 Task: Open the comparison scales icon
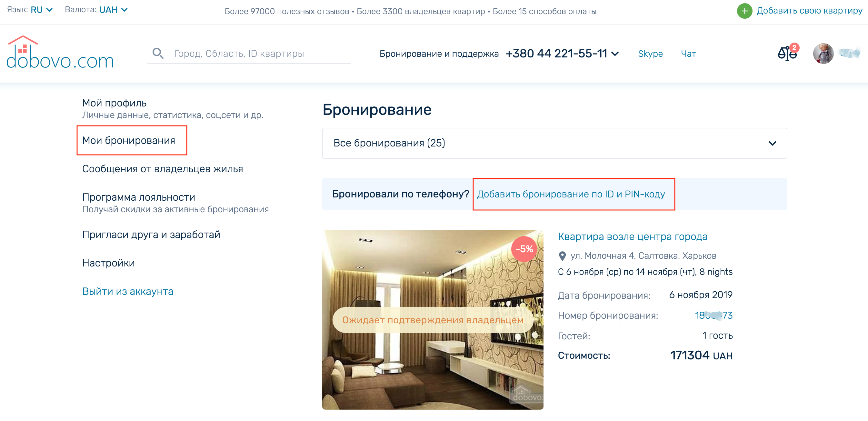click(x=787, y=53)
